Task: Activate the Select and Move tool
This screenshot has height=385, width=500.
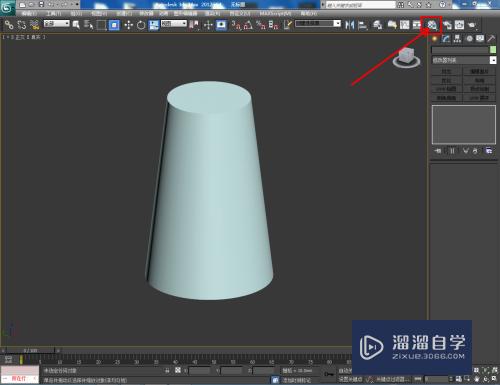Action: pyautogui.click(x=129, y=25)
